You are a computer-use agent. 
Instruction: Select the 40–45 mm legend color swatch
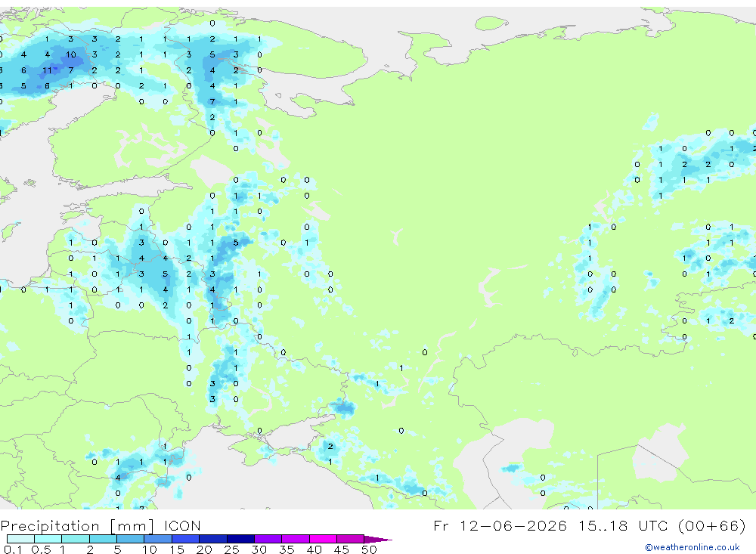coord(323,539)
